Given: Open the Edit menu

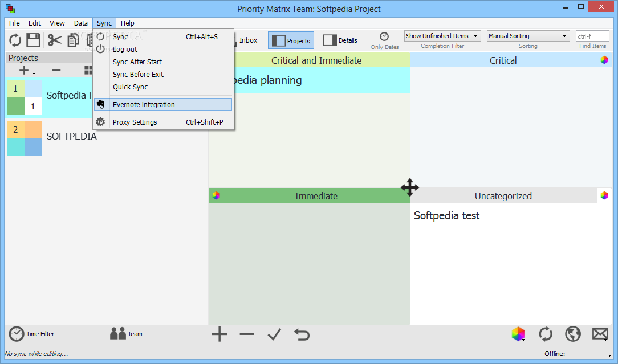Looking at the screenshot, I should pos(35,23).
